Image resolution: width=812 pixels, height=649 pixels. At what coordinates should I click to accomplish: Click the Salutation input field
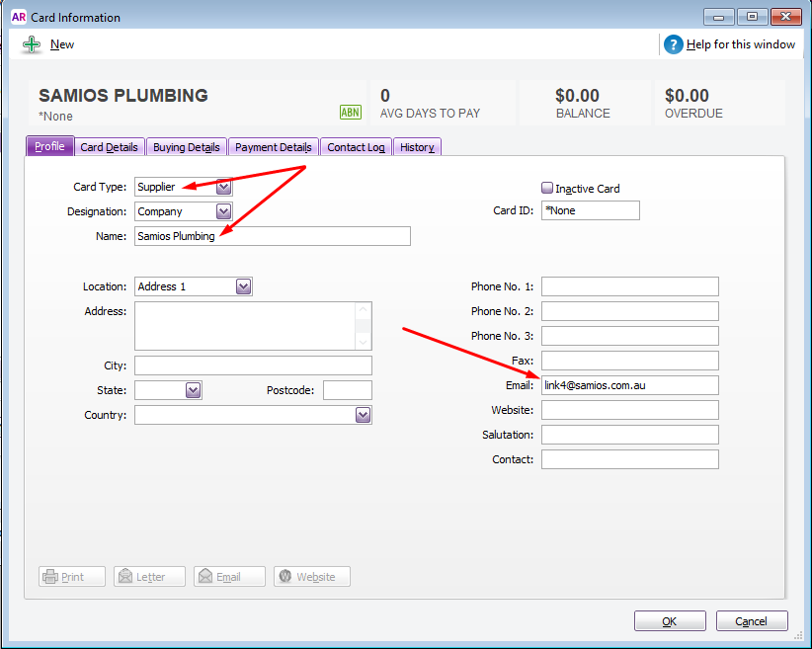point(630,435)
